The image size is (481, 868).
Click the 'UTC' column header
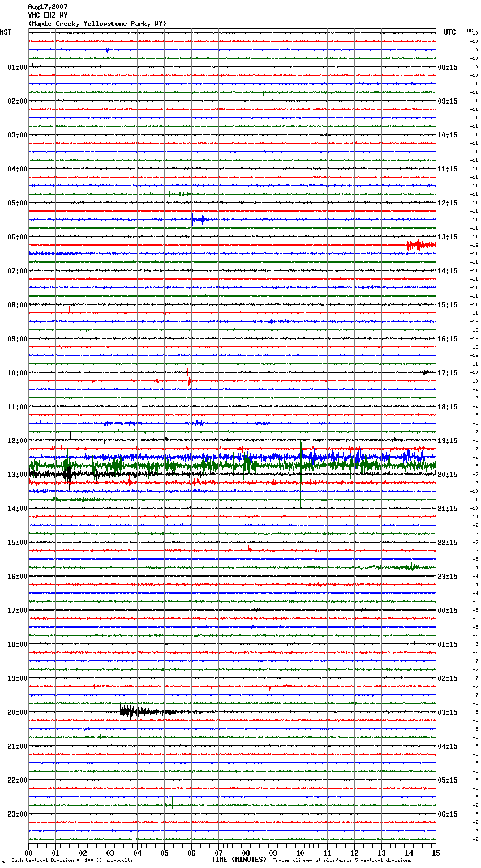pos(449,32)
